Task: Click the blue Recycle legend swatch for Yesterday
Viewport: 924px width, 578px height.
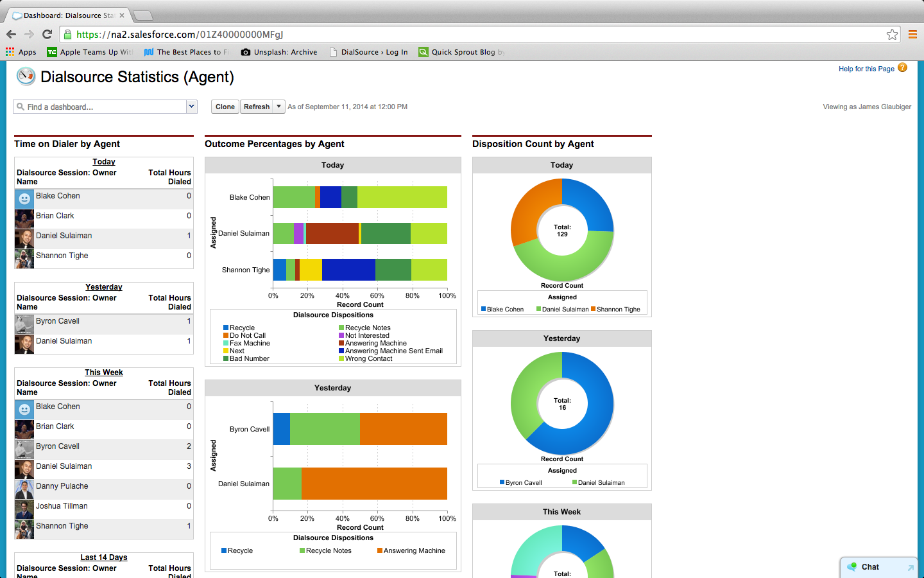Action: [x=224, y=550]
